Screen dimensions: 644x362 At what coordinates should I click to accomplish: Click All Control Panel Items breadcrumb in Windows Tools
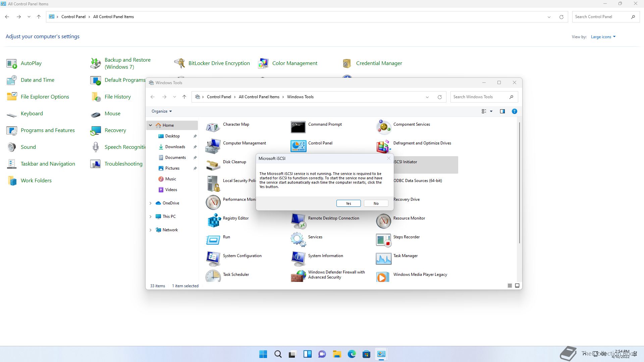coord(259,97)
